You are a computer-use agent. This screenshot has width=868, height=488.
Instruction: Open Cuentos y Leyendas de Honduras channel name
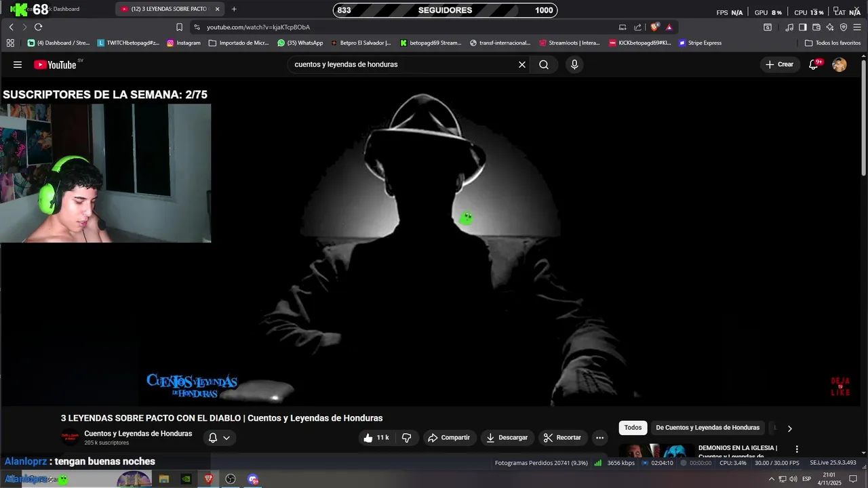coord(138,434)
